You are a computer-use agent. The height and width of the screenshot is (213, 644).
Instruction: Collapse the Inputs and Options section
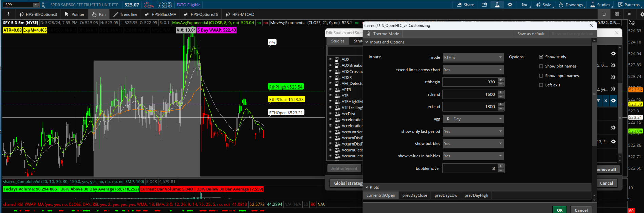pyautogui.click(x=367, y=42)
